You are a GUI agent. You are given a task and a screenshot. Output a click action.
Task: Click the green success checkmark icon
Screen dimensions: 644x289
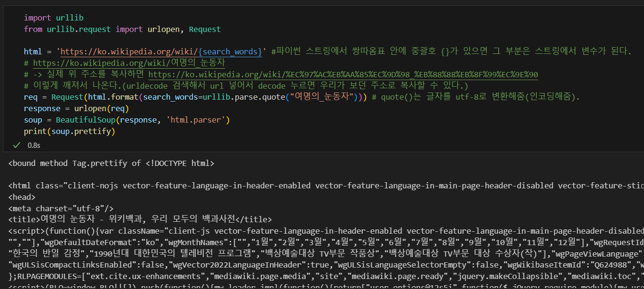coord(17,144)
